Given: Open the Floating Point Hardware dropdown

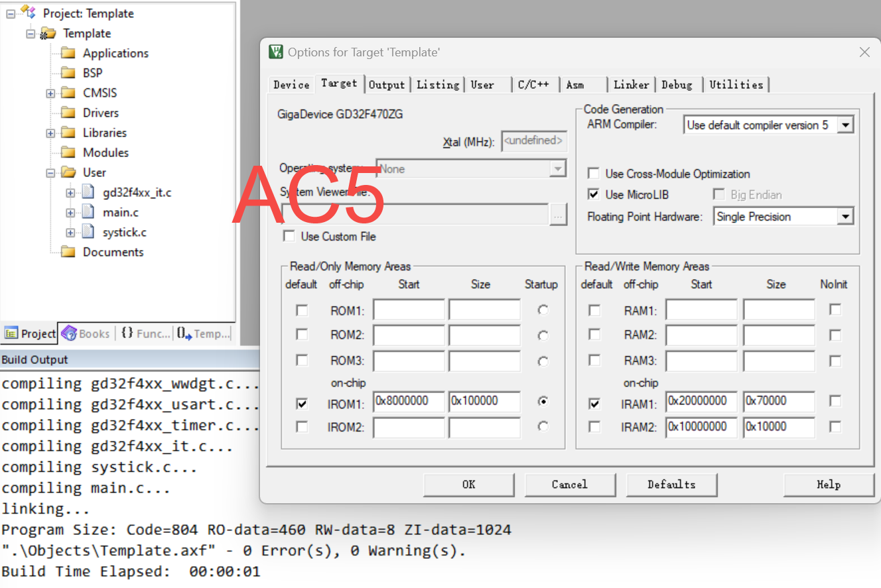Looking at the screenshot, I should (x=845, y=216).
